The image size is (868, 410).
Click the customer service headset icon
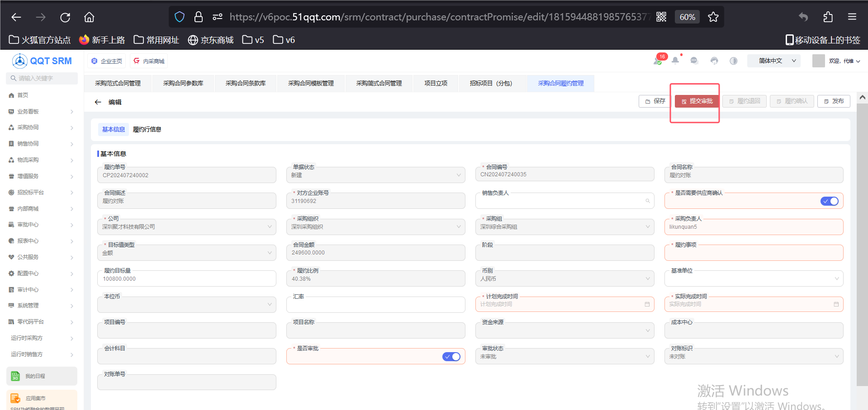[x=714, y=61]
